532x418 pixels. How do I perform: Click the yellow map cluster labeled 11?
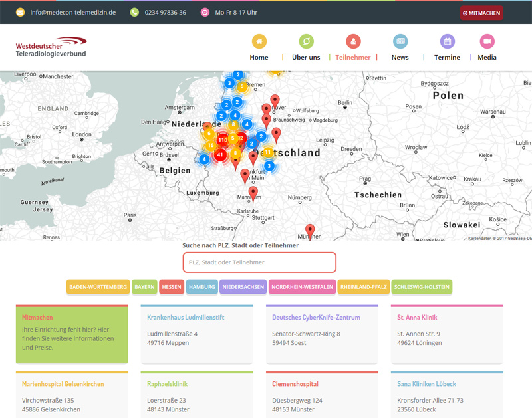point(268,152)
